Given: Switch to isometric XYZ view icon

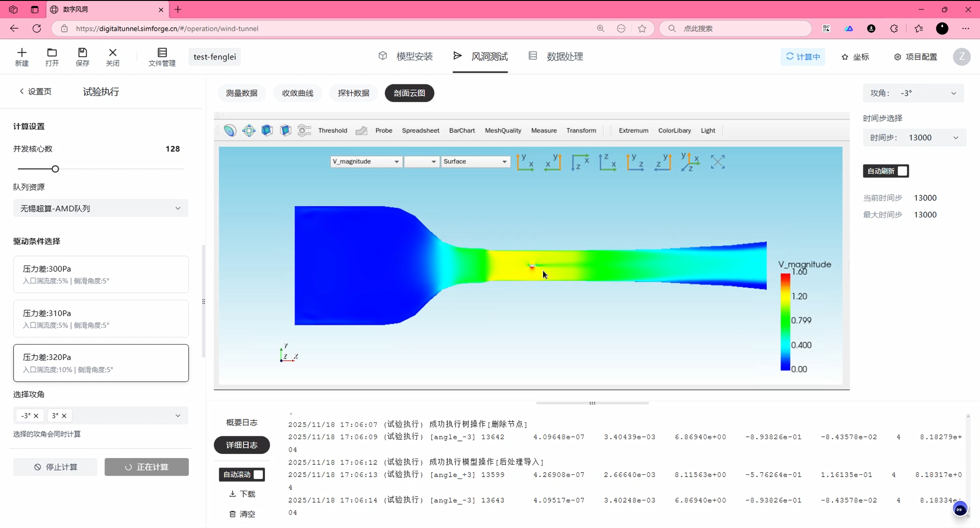Looking at the screenshot, I should pos(690,162).
